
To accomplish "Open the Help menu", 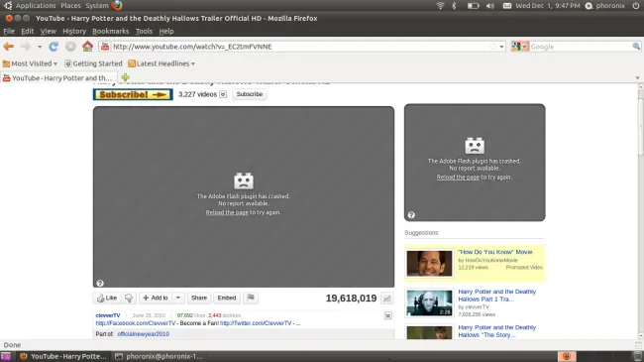I will point(166,31).
